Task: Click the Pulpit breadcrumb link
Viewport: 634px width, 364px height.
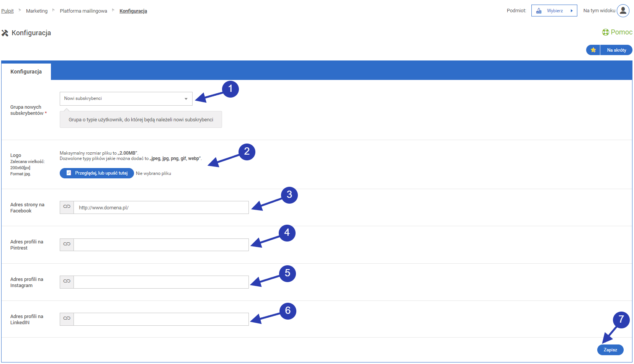Action: tap(7, 11)
